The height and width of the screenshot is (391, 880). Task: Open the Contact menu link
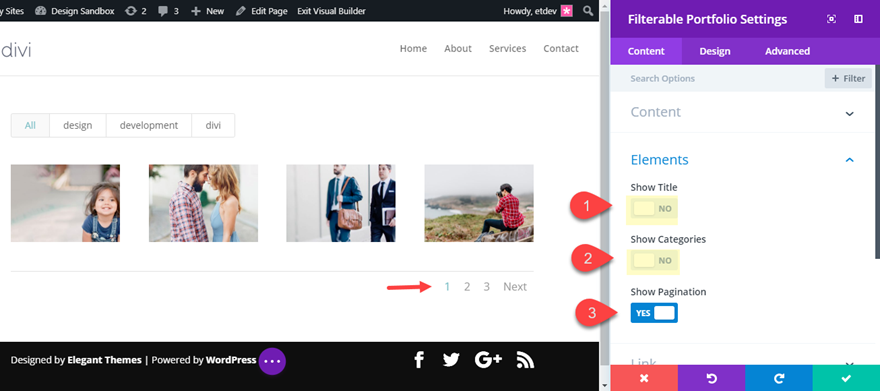coord(561,49)
